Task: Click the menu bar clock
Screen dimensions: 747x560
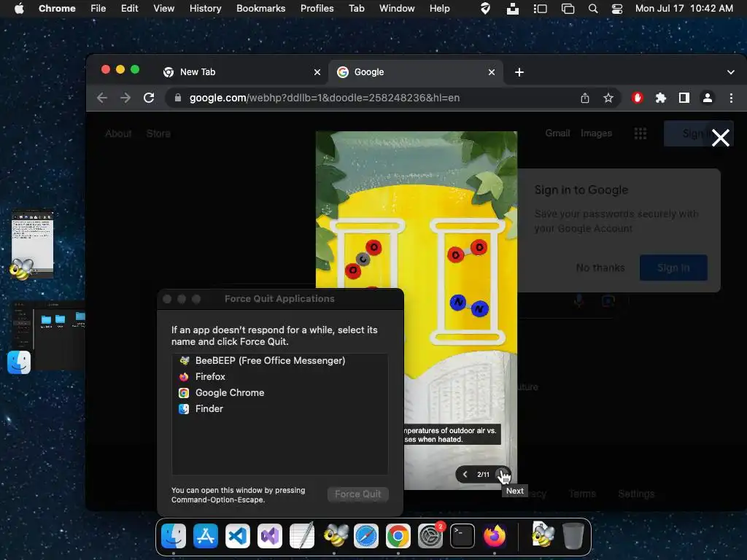Action: 684,8
